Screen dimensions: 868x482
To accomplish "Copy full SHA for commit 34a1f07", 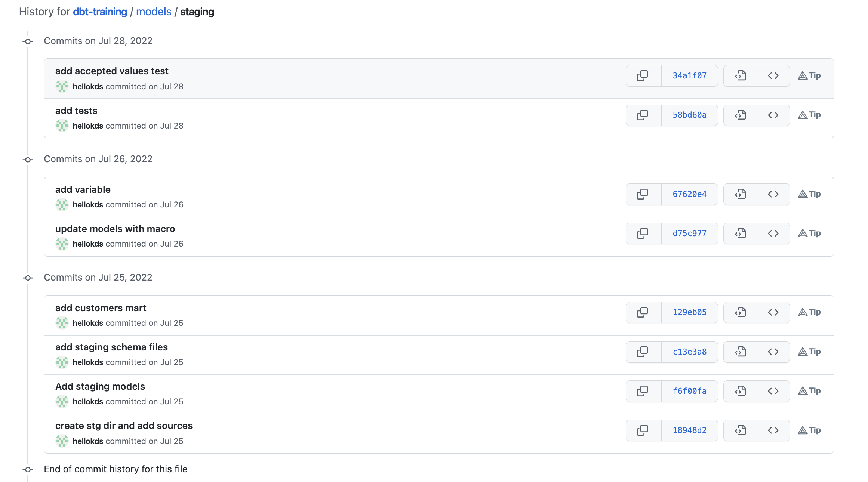I will pyautogui.click(x=643, y=76).
